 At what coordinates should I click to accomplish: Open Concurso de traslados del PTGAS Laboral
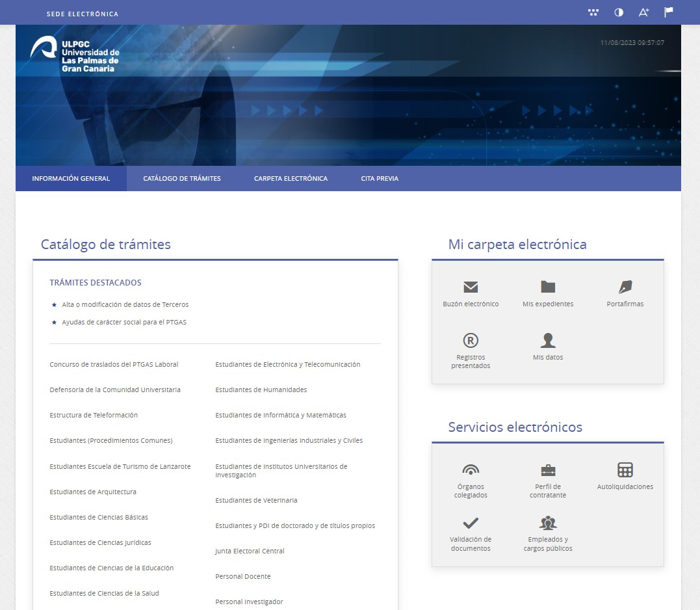click(x=114, y=364)
